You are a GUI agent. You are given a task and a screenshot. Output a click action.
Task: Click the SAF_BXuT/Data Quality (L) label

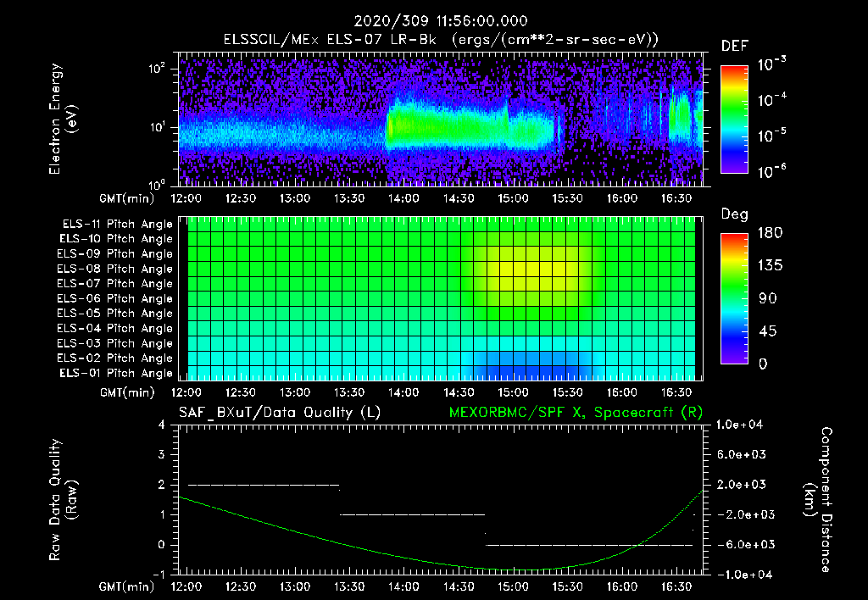pos(280,413)
